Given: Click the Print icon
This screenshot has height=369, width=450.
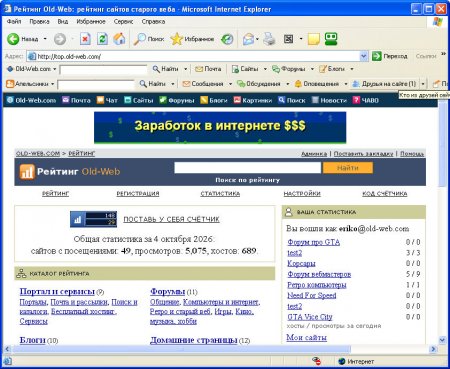Looking at the screenshot, I should tap(269, 39).
